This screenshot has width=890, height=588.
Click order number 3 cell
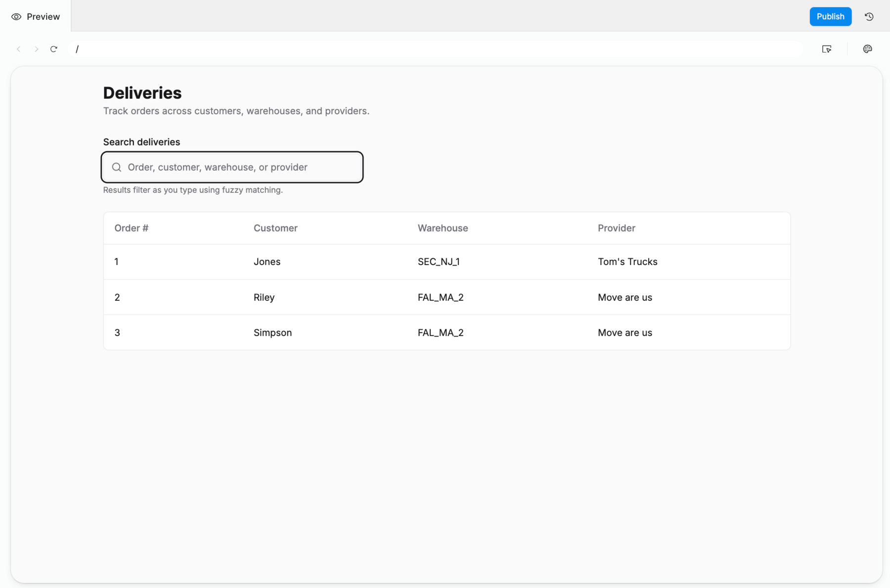[117, 333]
